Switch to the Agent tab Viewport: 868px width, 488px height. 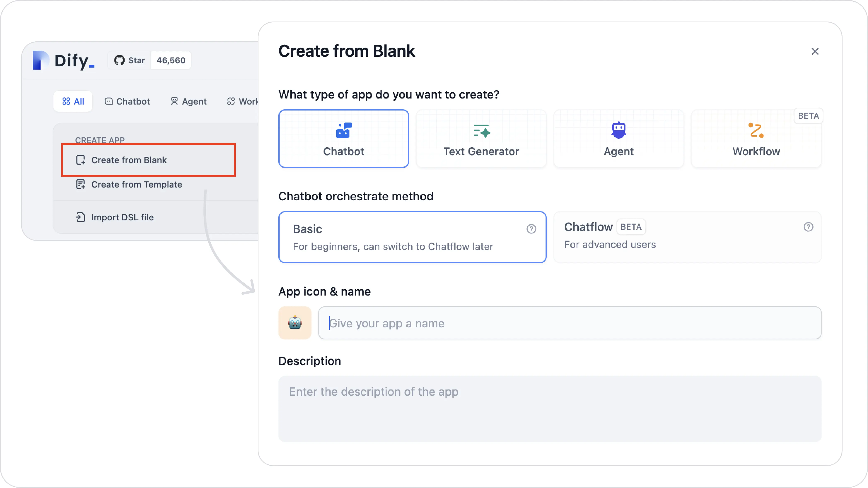pos(188,101)
